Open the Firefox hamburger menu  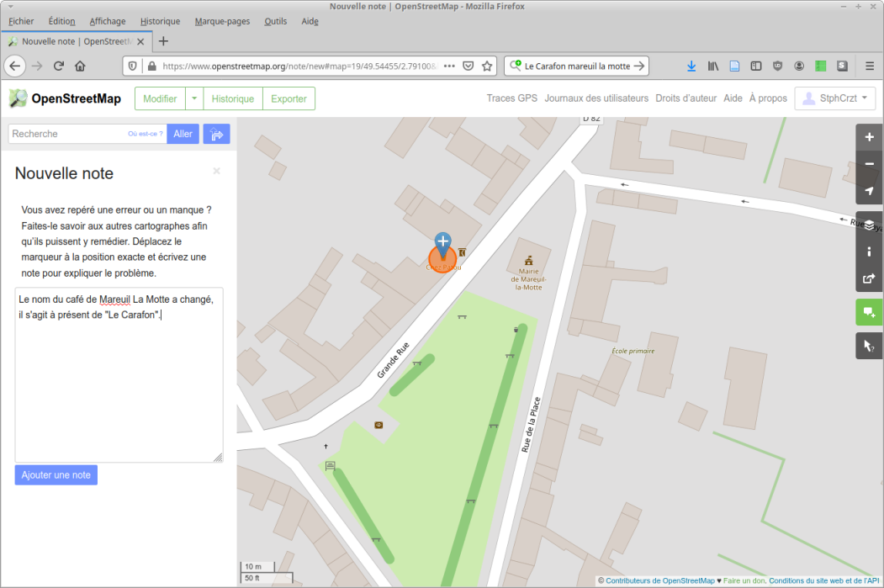(869, 66)
